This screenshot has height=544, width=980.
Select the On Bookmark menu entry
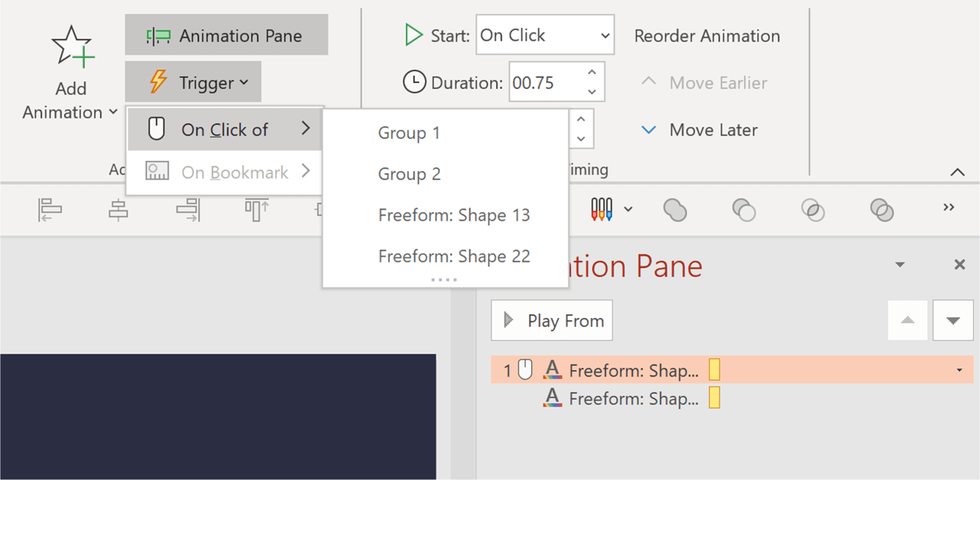225,172
